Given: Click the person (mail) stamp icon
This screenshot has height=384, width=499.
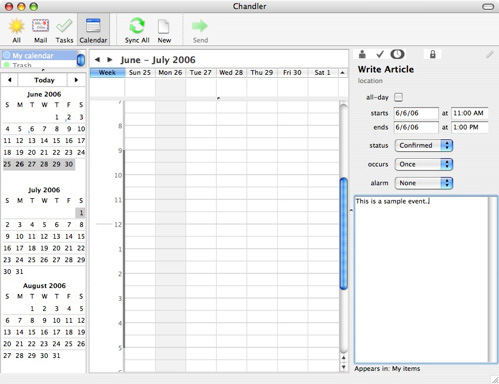Looking at the screenshot, I should coord(362,54).
